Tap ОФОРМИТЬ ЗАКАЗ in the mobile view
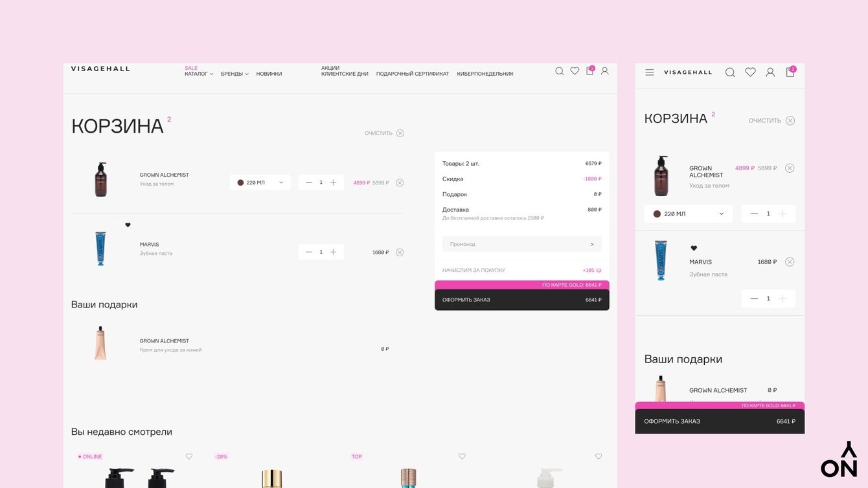The image size is (868, 488). click(x=720, y=421)
